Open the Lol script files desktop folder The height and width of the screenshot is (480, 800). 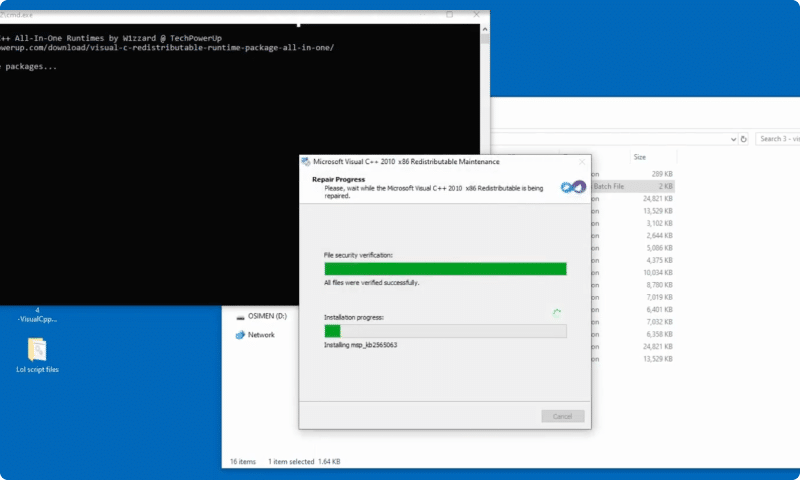pyautogui.click(x=37, y=350)
